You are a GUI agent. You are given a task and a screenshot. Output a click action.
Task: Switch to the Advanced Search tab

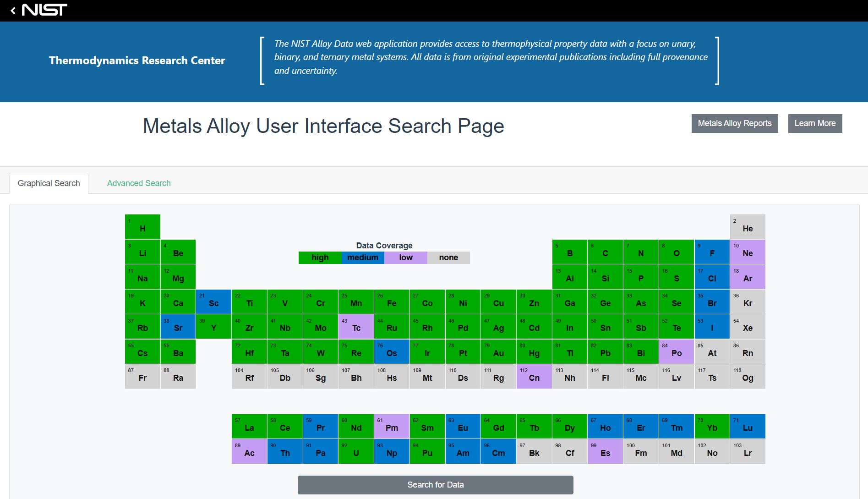(x=139, y=183)
